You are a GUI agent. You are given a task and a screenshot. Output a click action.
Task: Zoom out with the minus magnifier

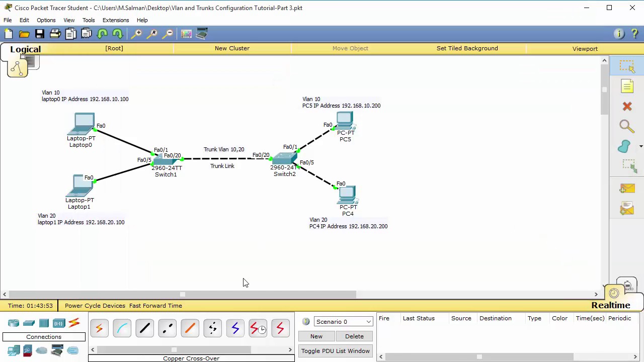[x=168, y=34]
